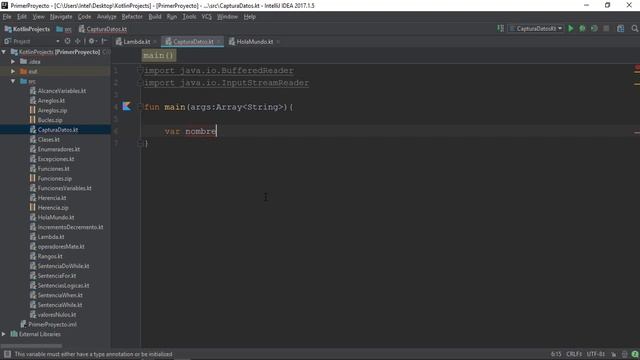Hide the Project tool window
This screenshot has width=640, height=360.
[x=104, y=41]
